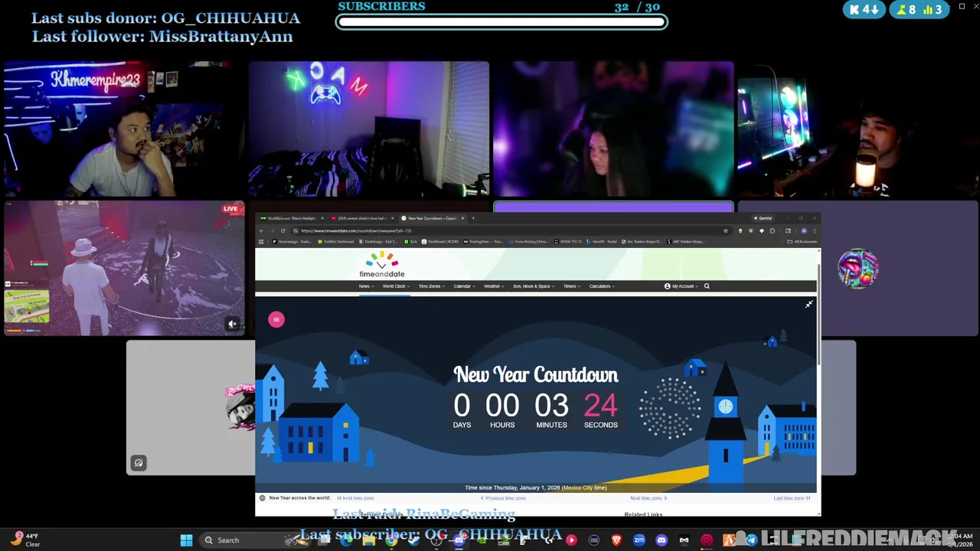This screenshot has width=980, height=551.
Task: Click the colorful lips avatar
Action: [x=857, y=269]
